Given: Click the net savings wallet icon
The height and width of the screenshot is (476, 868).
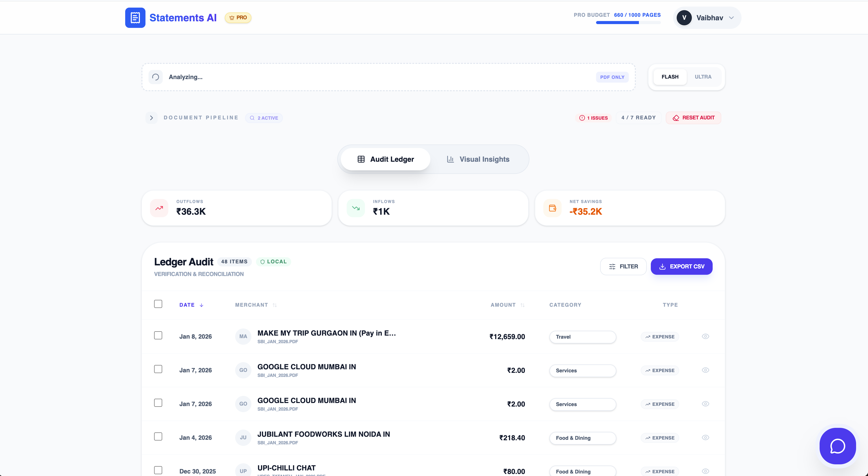Looking at the screenshot, I should (x=552, y=208).
